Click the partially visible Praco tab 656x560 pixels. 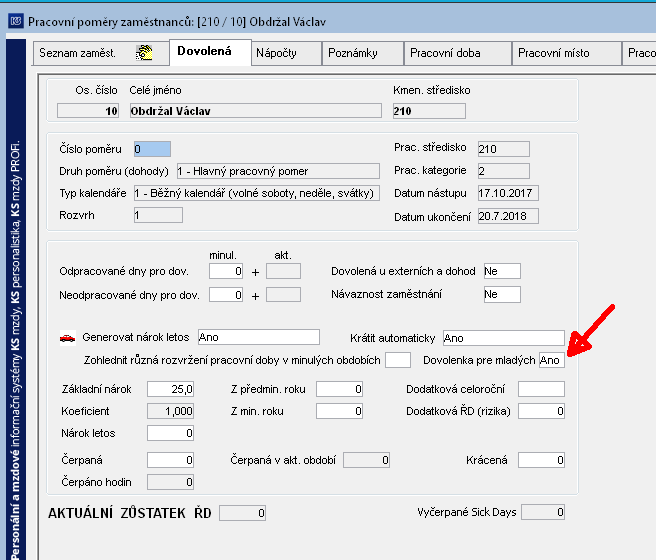639,53
